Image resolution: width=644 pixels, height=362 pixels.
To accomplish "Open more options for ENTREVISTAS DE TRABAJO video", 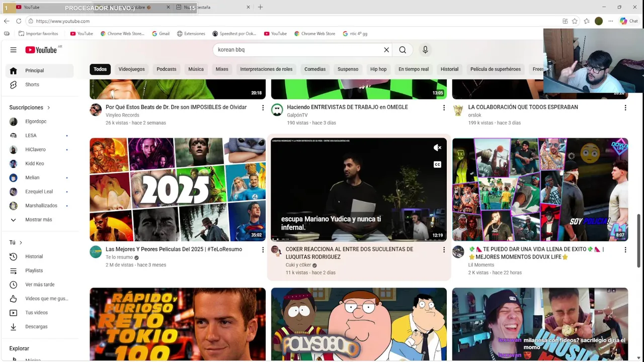I will tap(444, 108).
